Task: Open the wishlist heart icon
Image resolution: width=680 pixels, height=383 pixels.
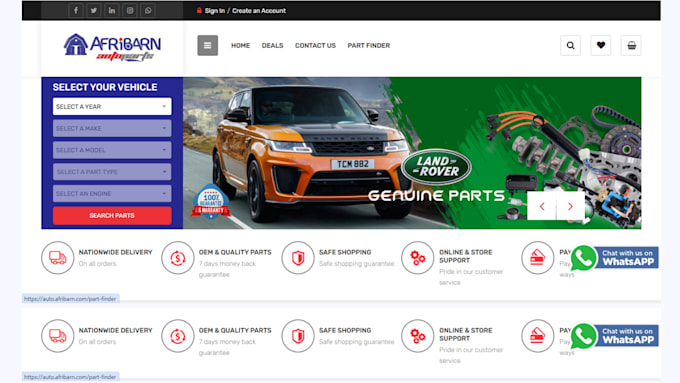Action: (601, 45)
